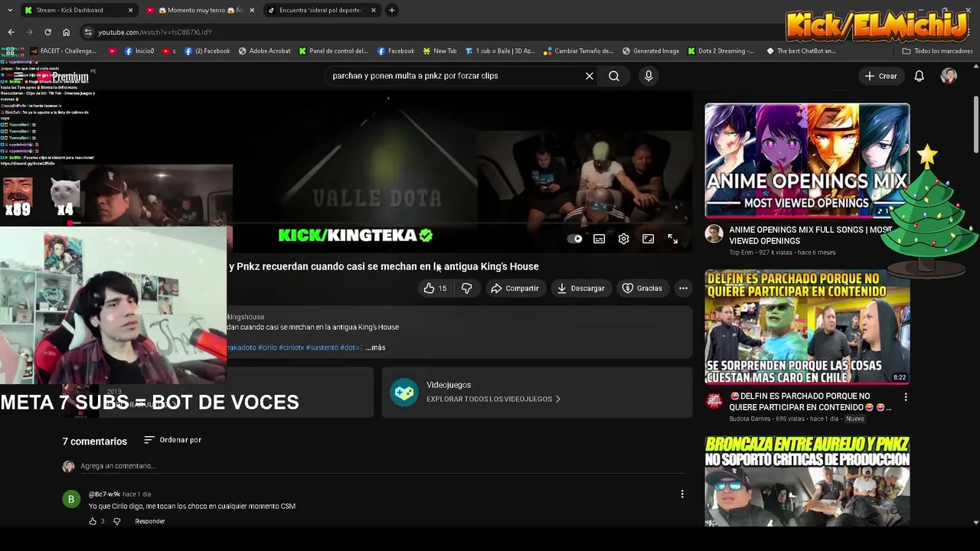
Task: Click the YouTube search magnifier button
Action: tap(614, 76)
